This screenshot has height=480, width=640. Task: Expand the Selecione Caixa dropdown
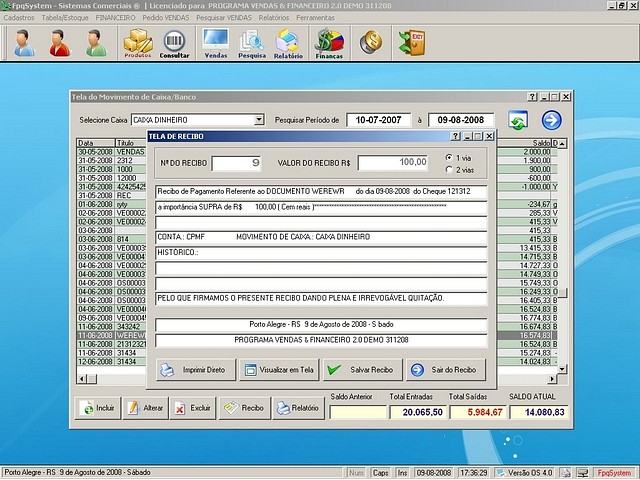coord(259,120)
